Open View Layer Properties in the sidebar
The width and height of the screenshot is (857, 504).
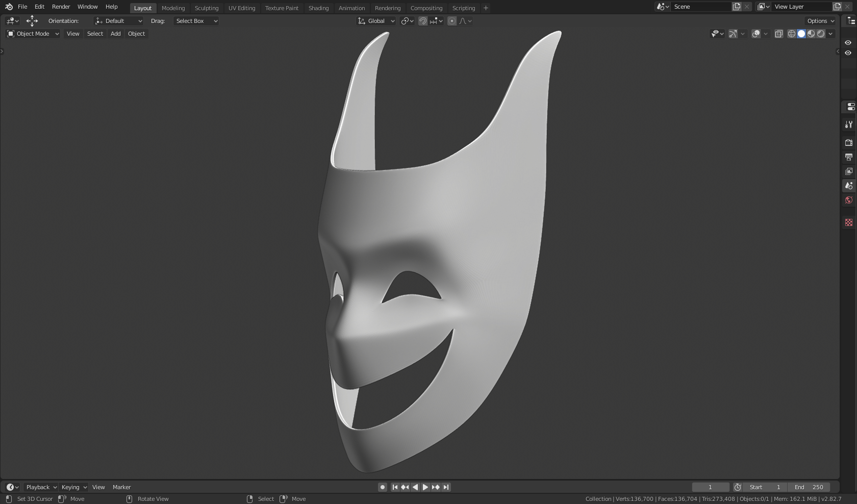(x=848, y=171)
